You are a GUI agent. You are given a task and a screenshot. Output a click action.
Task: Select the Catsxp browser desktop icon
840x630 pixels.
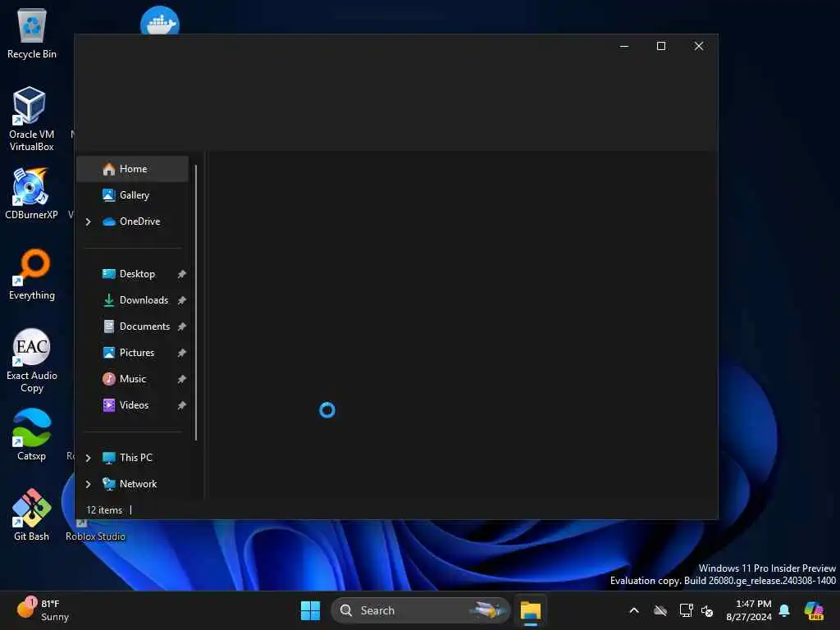tap(32, 435)
